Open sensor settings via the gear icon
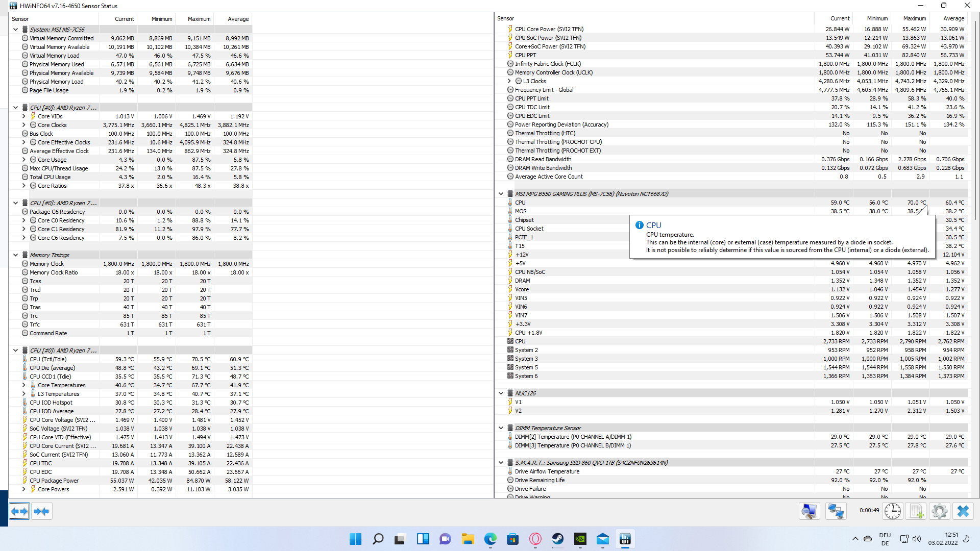980x551 pixels. (940, 511)
